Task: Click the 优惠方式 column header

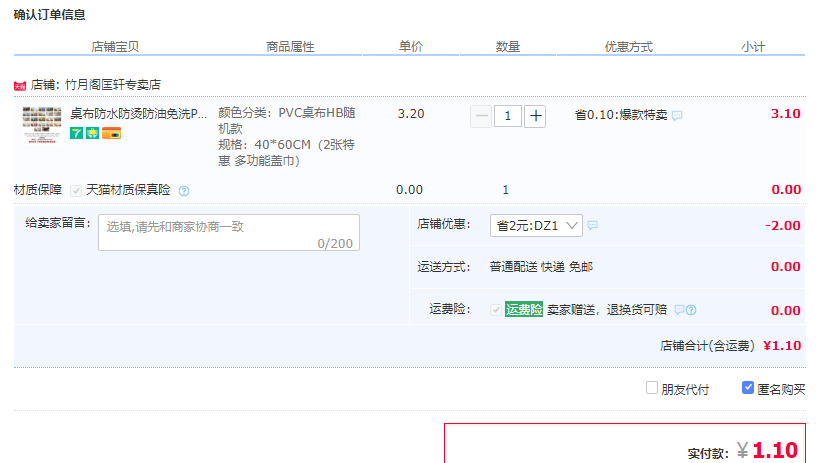Action: click(x=628, y=47)
